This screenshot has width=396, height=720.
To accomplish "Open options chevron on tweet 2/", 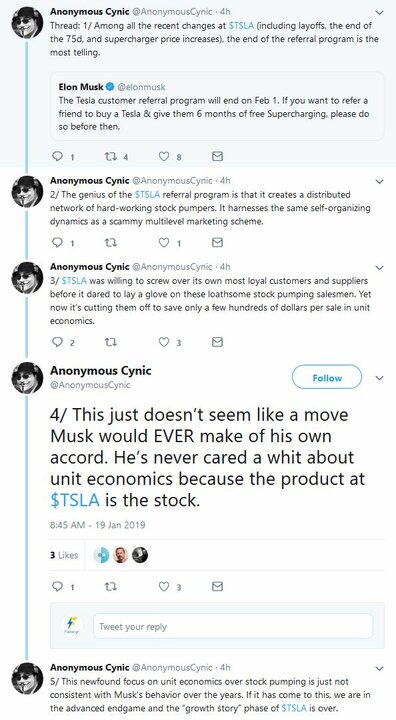I will pos(379,181).
